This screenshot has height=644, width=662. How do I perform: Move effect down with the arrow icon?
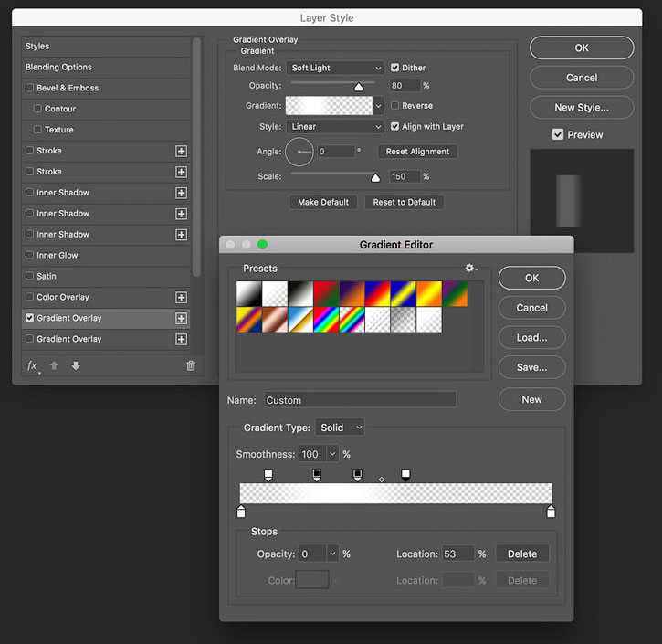[x=76, y=365]
